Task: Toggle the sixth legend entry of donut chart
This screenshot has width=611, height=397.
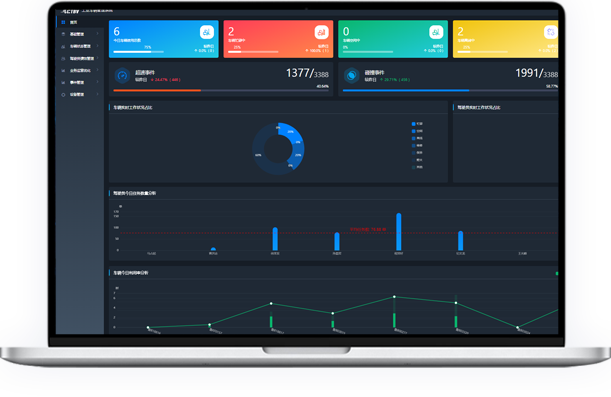Action: 417,160
